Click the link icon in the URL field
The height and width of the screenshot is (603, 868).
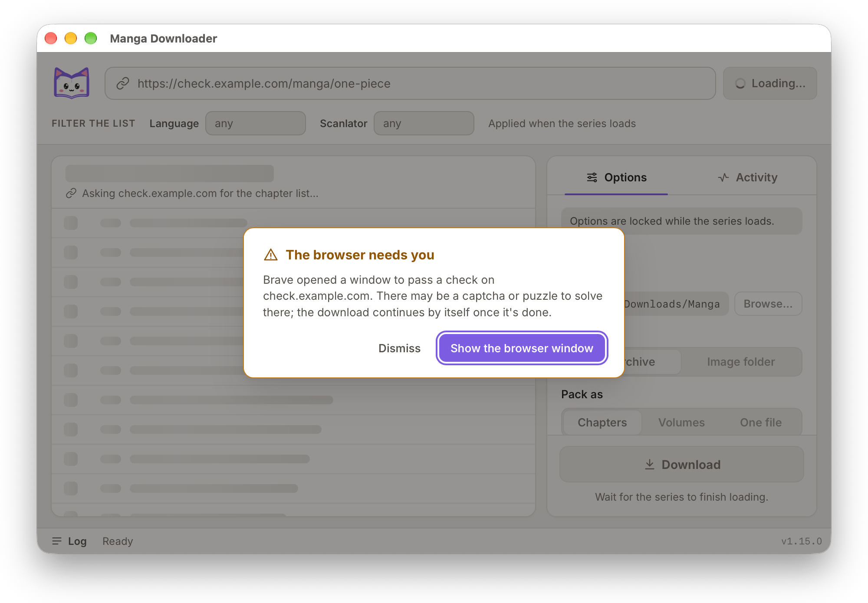pyautogui.click(x=123, y=83)
